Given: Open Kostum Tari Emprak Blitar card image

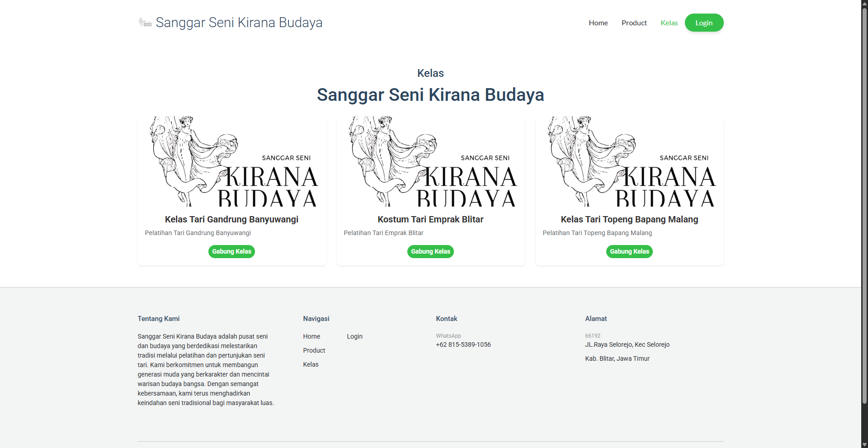Looking at the screenshot, I should (430, 161).
